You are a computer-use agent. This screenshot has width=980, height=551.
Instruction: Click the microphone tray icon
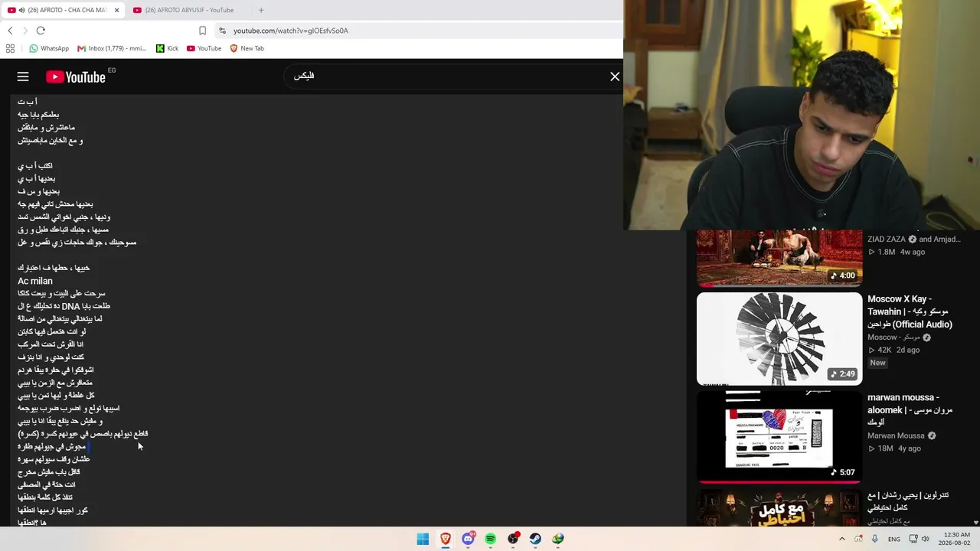tap(875, 539)
